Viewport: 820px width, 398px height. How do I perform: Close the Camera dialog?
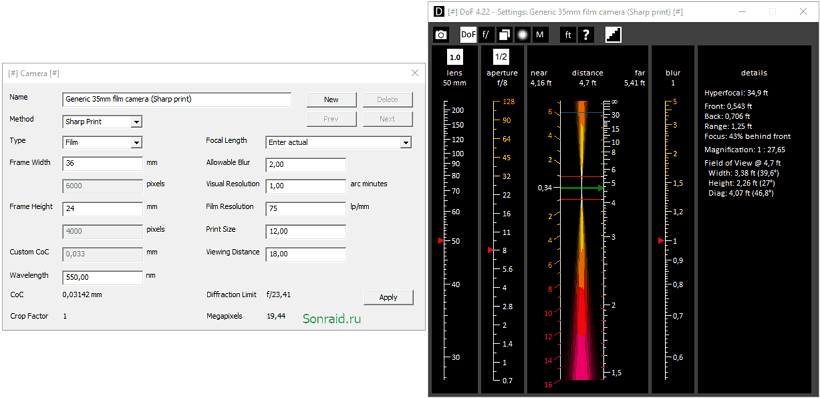tap(415, 73)
